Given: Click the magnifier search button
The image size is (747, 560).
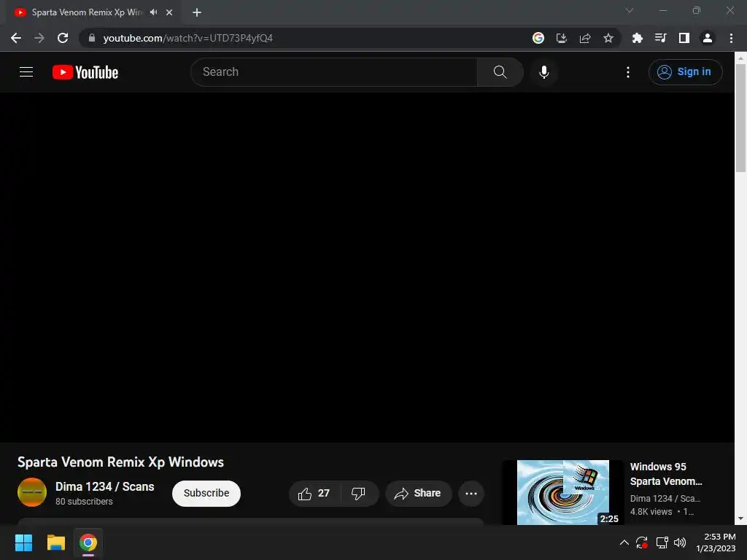Looking at the screenshot, I should 500,72.
